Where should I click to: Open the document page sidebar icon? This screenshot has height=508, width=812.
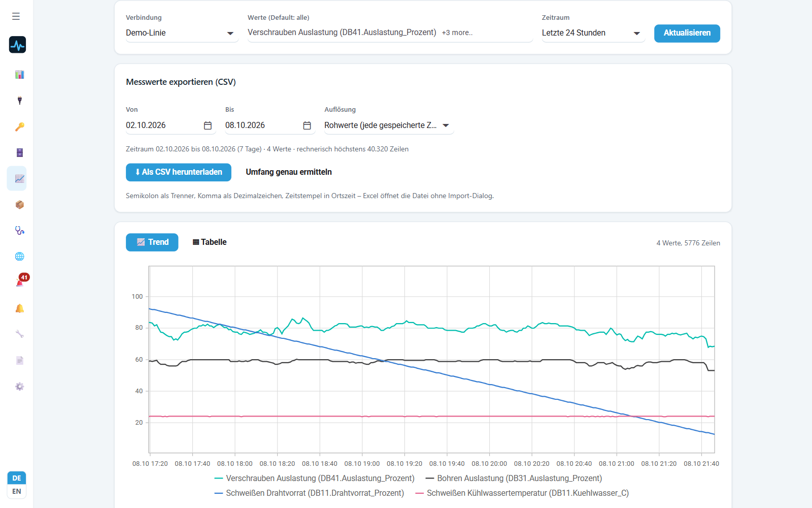19,360
